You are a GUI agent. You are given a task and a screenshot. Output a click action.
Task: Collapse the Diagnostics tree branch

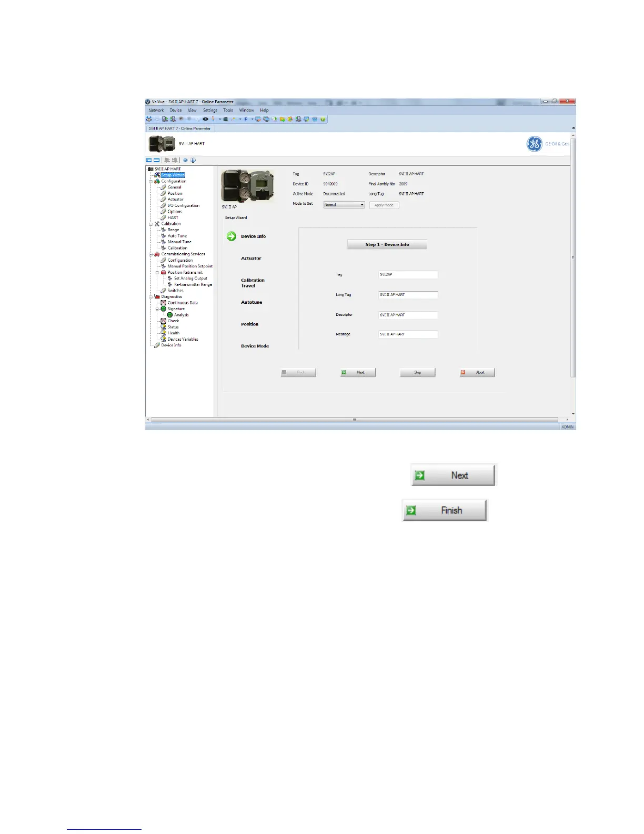coord(151,296)
